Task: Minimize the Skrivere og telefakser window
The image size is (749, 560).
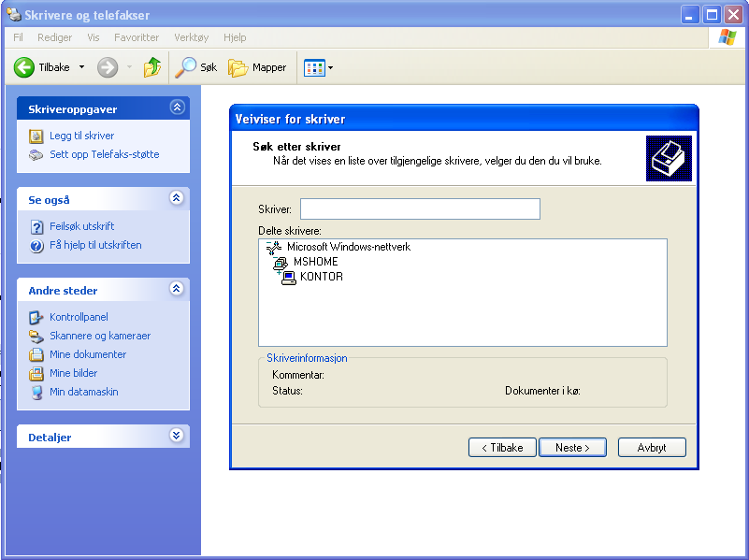Action: click(x=689, y=15)
